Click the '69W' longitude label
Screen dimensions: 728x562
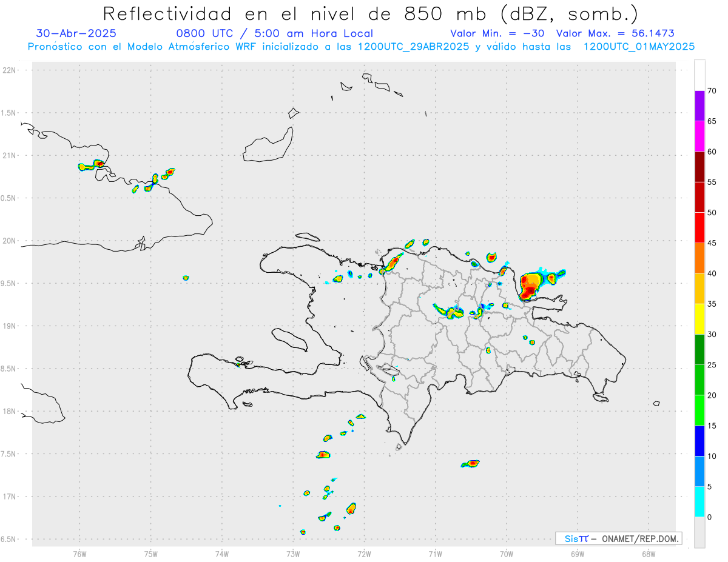tap(578, 554)
